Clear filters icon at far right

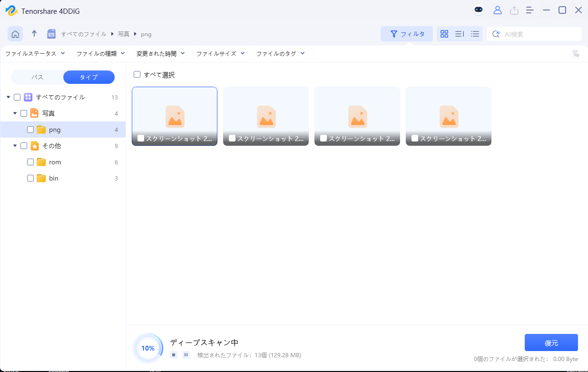[576, 53]
